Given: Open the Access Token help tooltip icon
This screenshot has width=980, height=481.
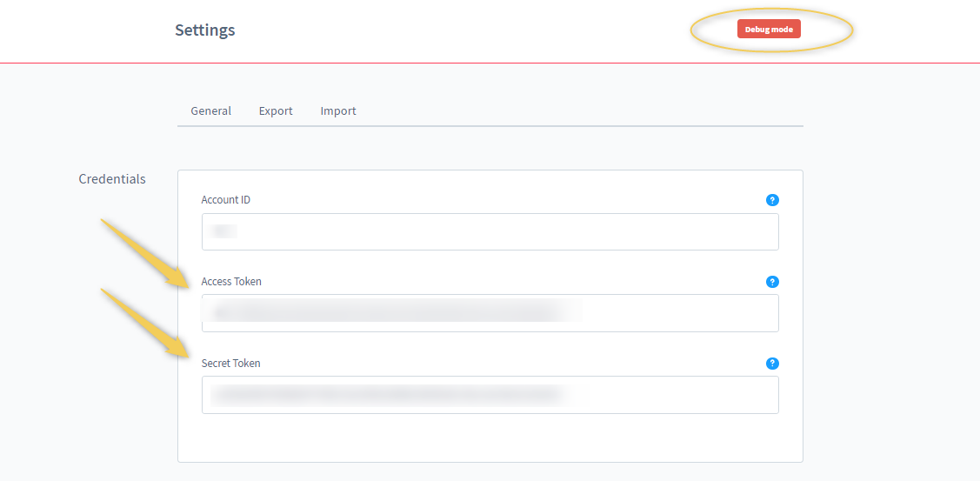Looking at the screenshot, I should (772, 282).
